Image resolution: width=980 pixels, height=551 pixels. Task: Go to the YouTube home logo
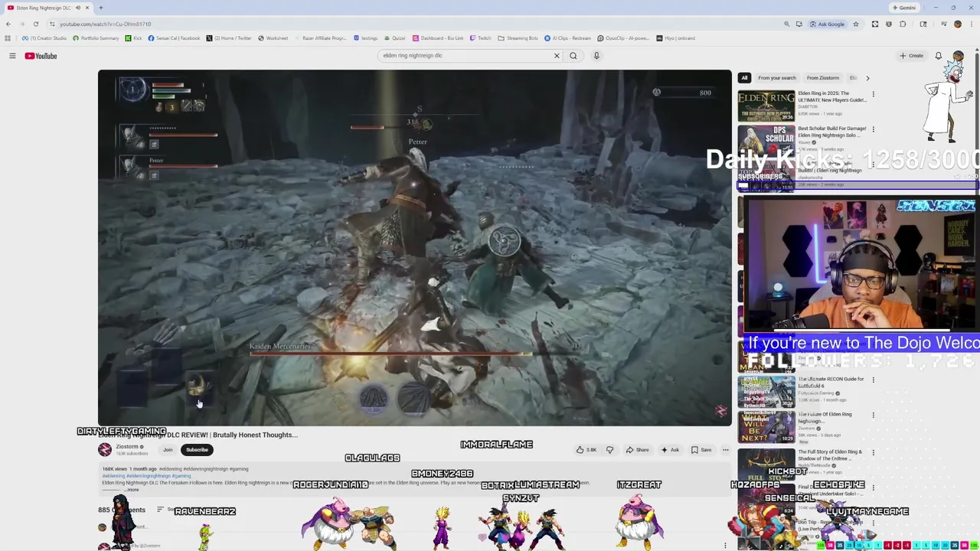[x=41, y=56]
